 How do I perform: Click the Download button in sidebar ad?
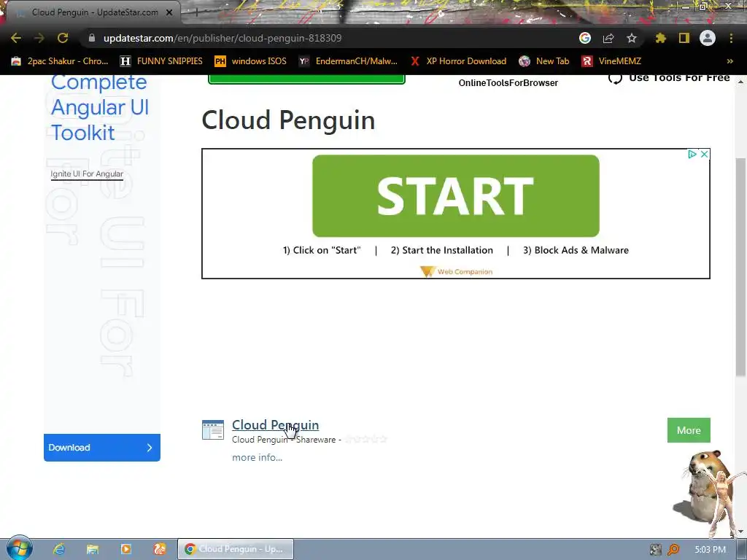(x=102, y=448)
